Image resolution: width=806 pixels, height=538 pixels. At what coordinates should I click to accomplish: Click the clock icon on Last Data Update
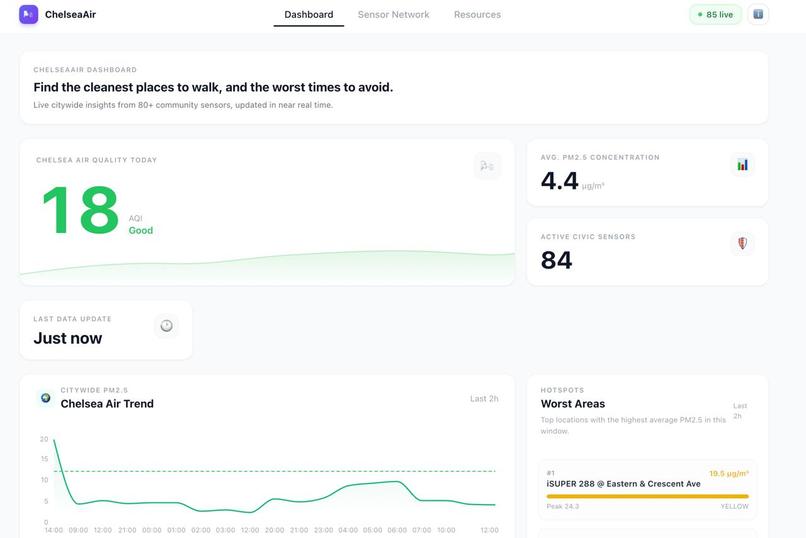click(167, 325)
